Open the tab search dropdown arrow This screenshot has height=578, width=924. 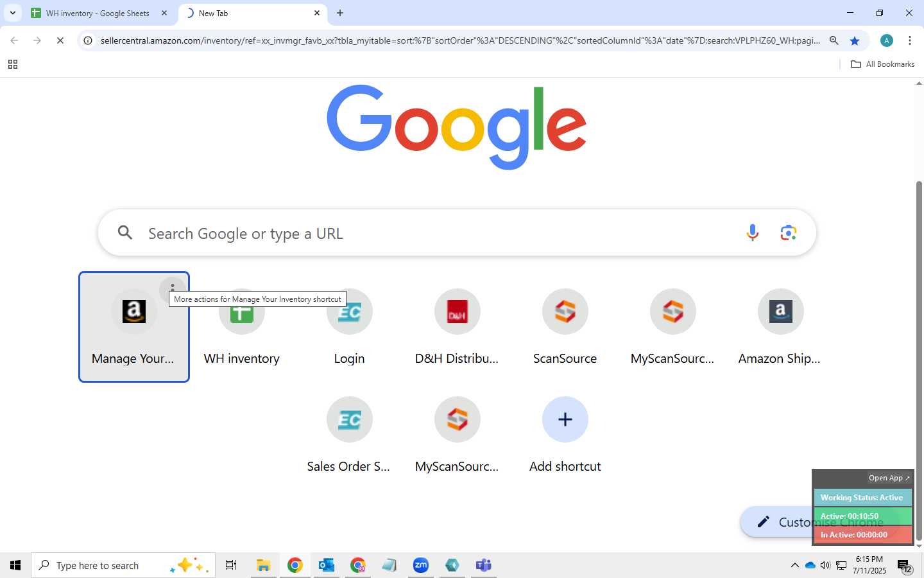pos(12,13)
